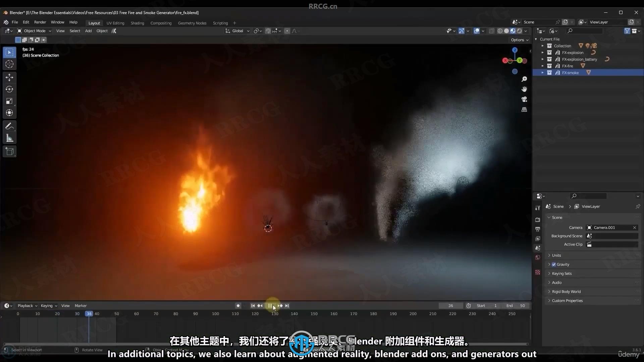Uncheck the Gravity checkbox
This screenshot has width=644, height=362.
coord(554,264)
